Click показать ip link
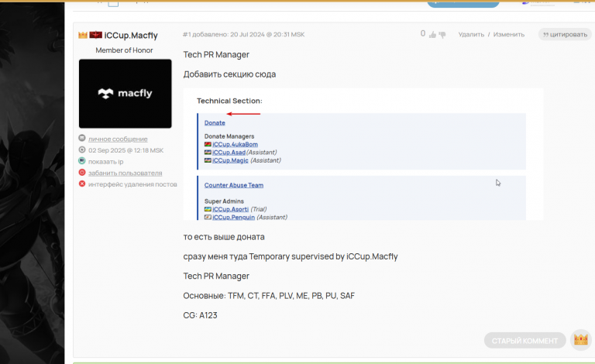Image resolution: width=595 pixels, height=364 pixels. pos(106,162)
